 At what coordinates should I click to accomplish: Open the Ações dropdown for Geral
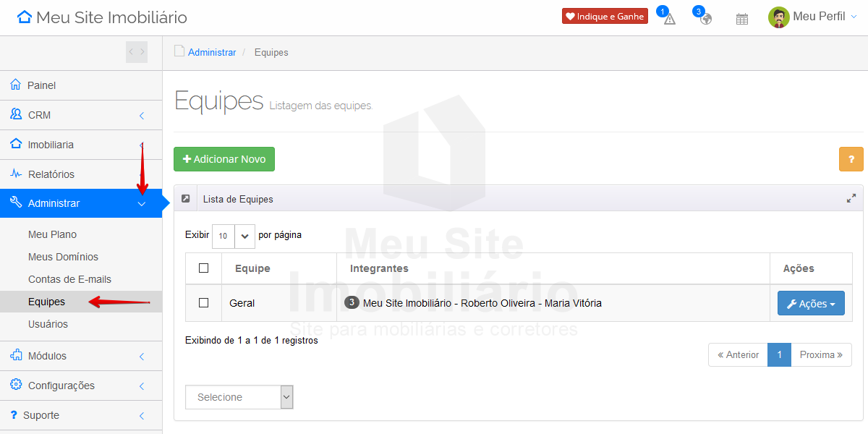tap(810, 304)
